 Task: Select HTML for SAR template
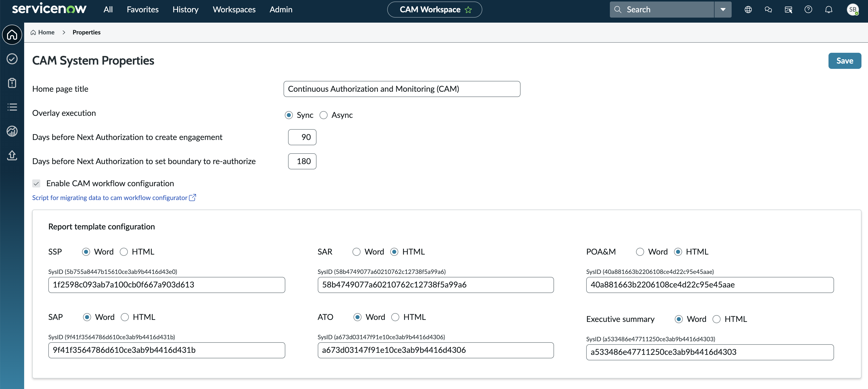[x=394, y=252]
